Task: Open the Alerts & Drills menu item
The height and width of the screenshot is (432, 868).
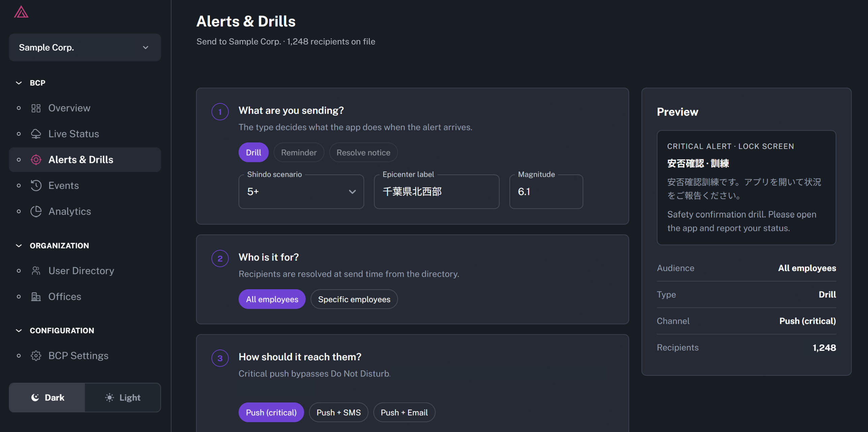Action: pyautogui.click(x=85, y=160)
